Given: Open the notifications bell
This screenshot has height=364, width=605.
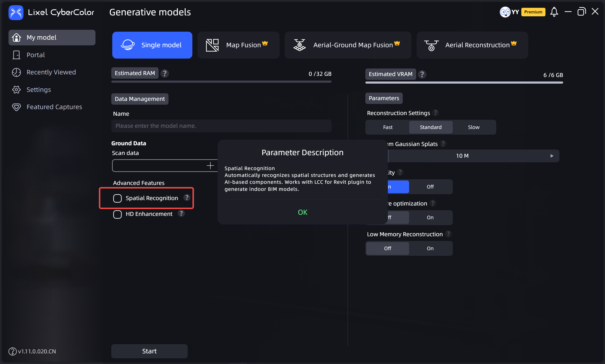Looking at the screenshot, I should [x=554, y=12].
